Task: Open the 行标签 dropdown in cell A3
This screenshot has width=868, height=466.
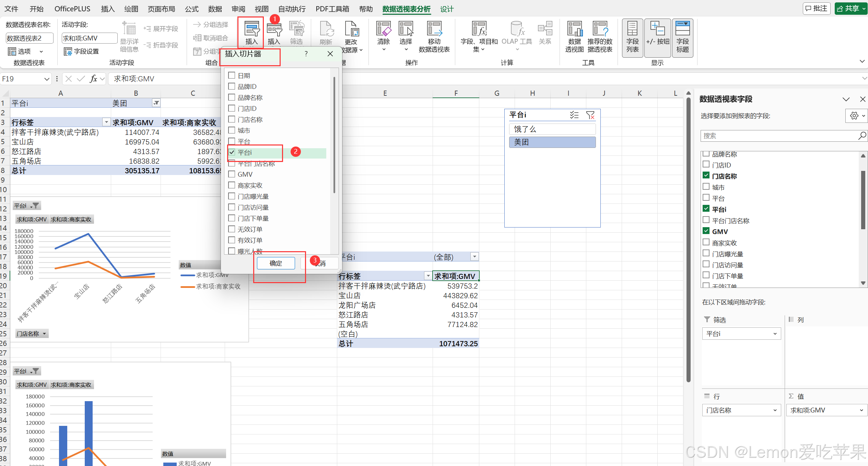Action: (x=106, y=122)
